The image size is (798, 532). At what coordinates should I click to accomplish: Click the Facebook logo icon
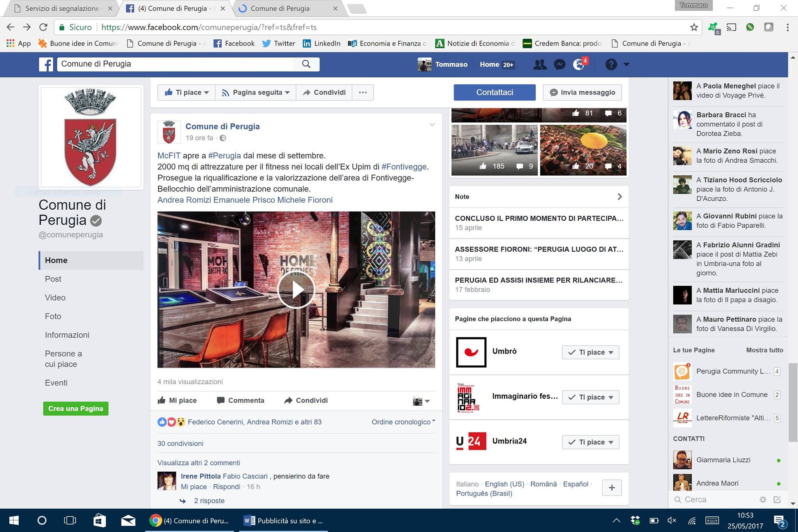point(46,64)
